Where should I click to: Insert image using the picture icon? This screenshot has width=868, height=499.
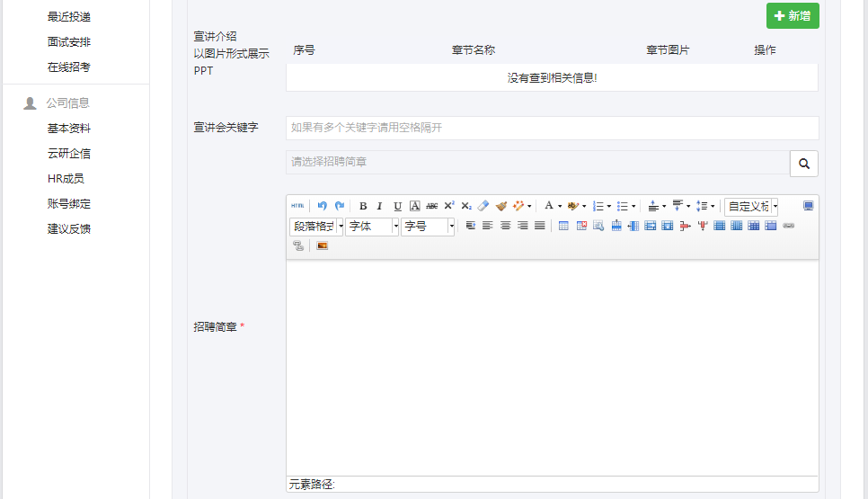point(322,245)
